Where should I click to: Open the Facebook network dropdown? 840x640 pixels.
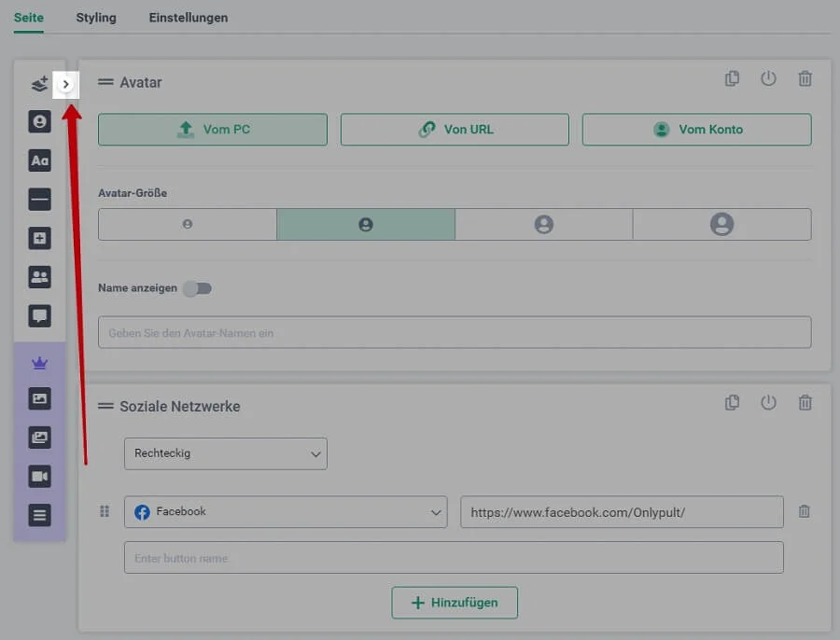click(x=286, y=512)
